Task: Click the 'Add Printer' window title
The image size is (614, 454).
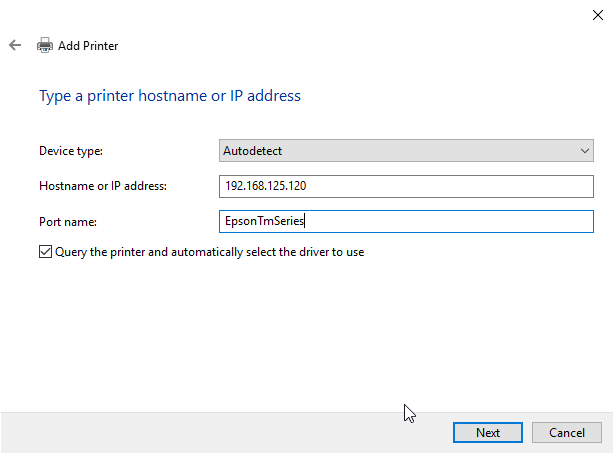Action: (88, 46)
